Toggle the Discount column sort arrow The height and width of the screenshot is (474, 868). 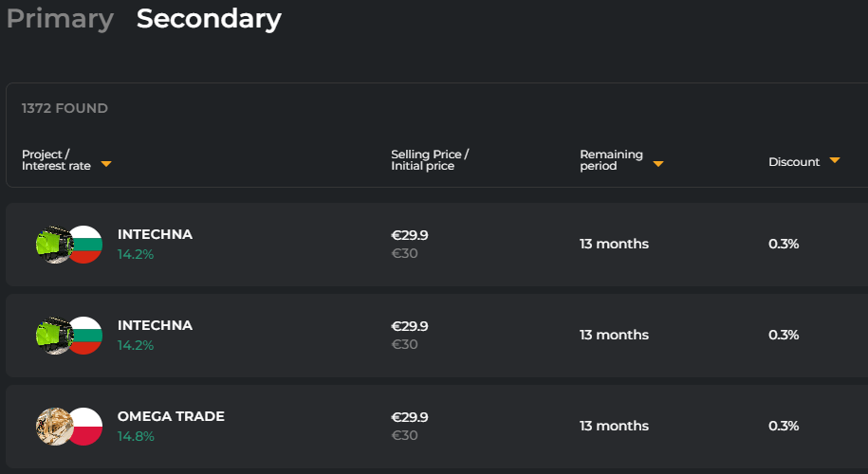(835, 160)
